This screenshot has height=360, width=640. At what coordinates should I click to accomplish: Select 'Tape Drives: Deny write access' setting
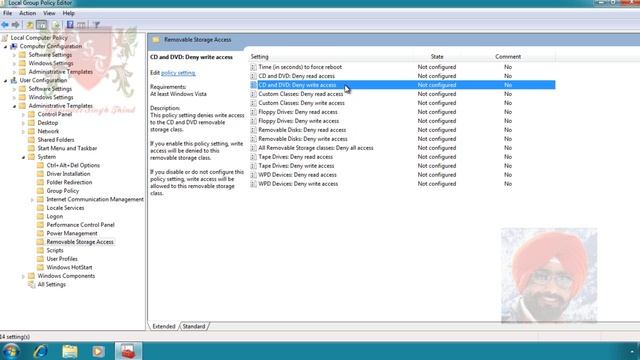tap(296, 166)
